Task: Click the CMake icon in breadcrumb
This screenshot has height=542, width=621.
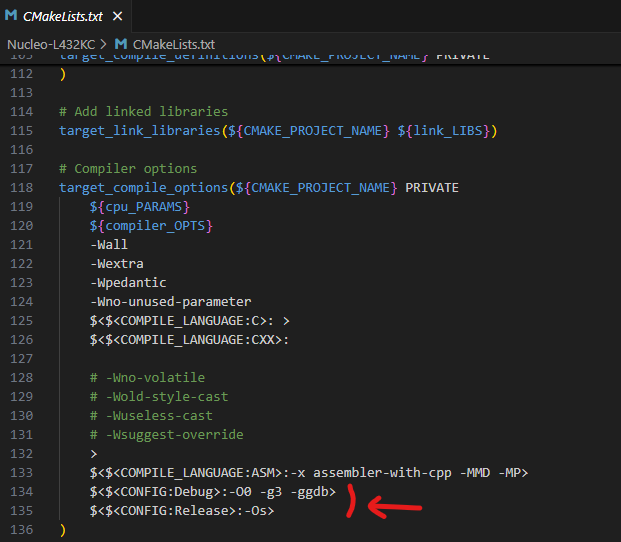Action: [121, 44]
